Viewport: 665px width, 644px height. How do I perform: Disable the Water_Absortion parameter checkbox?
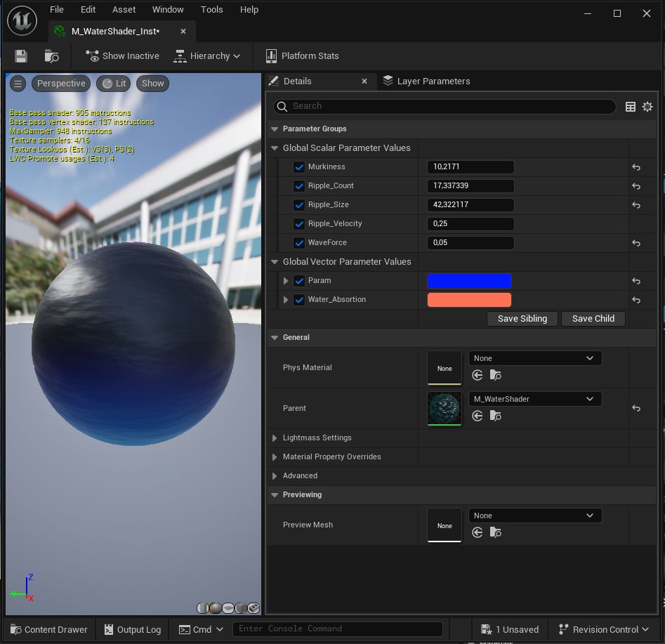point(299,300)
